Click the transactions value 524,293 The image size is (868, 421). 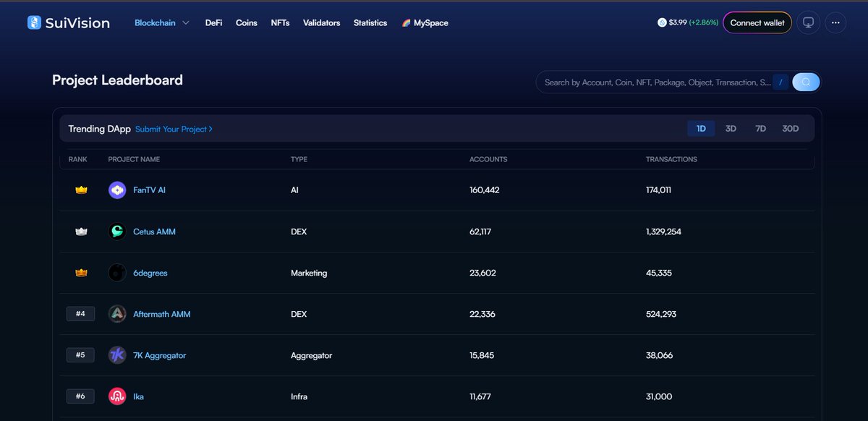click(661, 314)
